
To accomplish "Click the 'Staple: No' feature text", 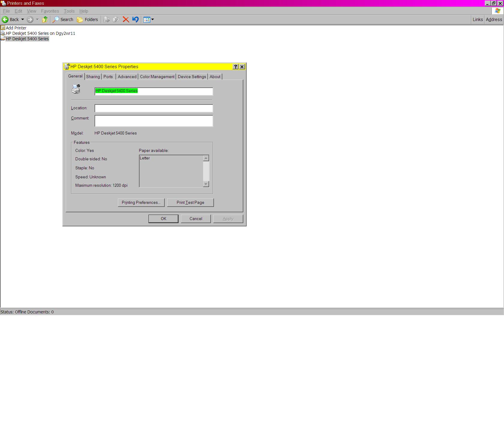I will tap(85, 168).
